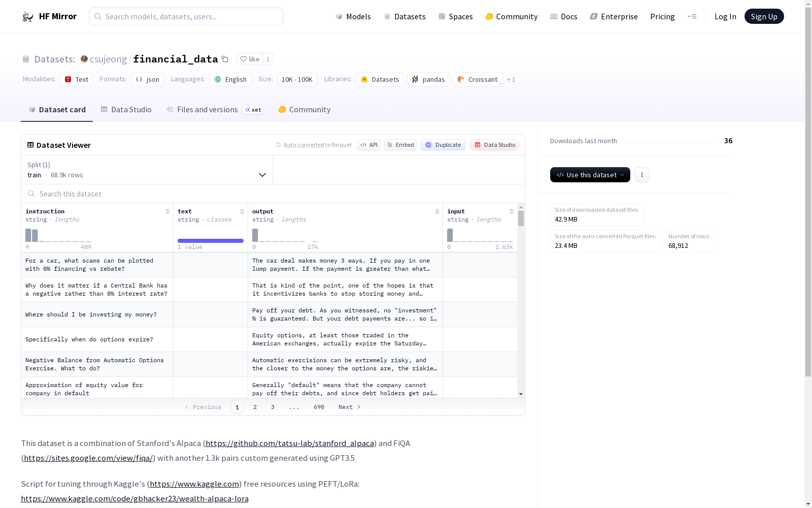Click the 'Specifically when do options expire?' cell
The width and height of the screenshot is (812, 508).
(x=97, y=339)
